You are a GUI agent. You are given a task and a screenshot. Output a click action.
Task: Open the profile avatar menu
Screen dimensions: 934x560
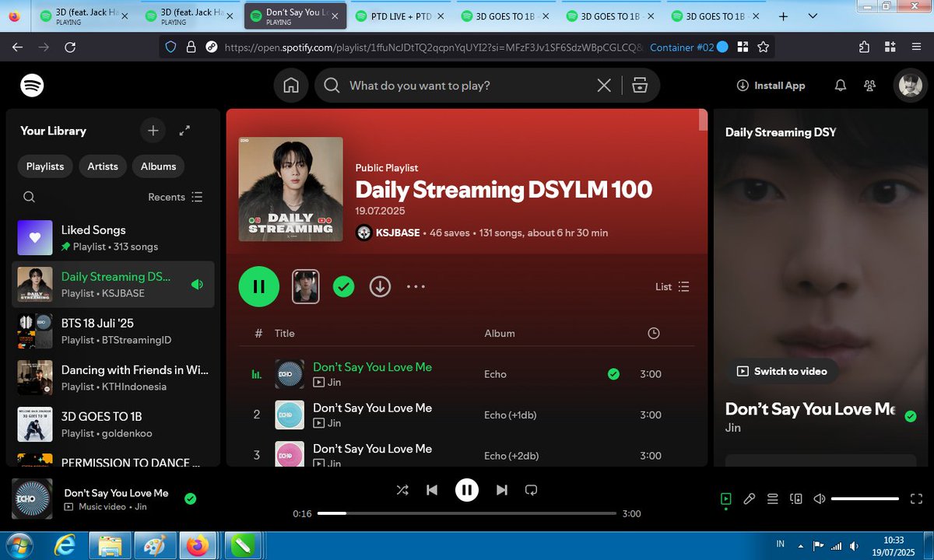(x=910, y=86)
